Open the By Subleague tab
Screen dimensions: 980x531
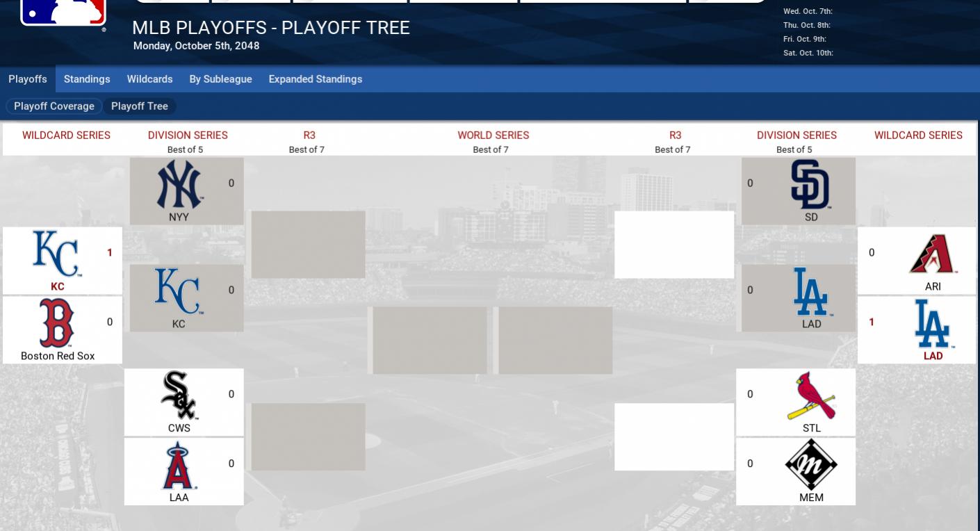click(x=220, y=79)
